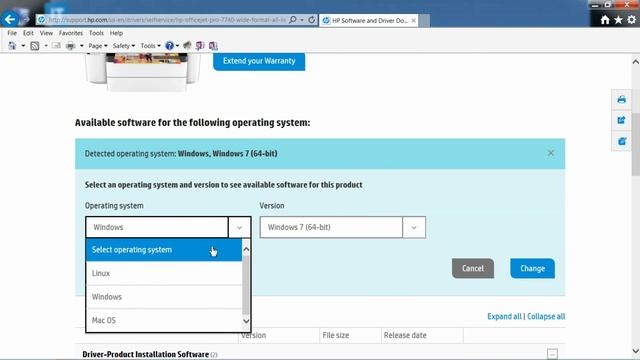The height and width of the screenshot is (360, 640).
Task: Collapse Driver-Product Installation Software section
Action: (552, 353)
